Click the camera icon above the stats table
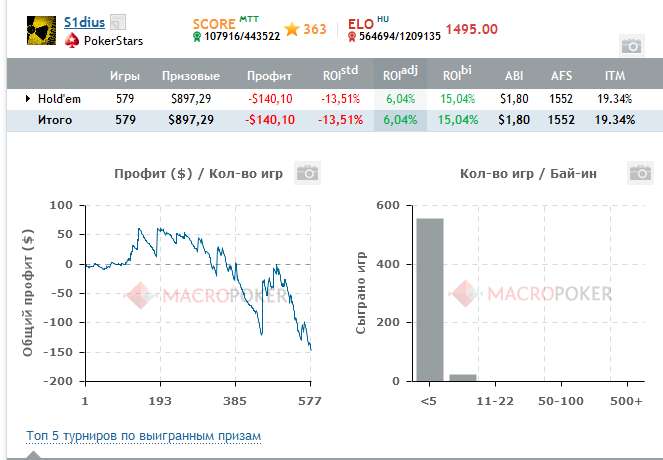Image resolution: width=663 pixels, height=460 pixels. 630,45
